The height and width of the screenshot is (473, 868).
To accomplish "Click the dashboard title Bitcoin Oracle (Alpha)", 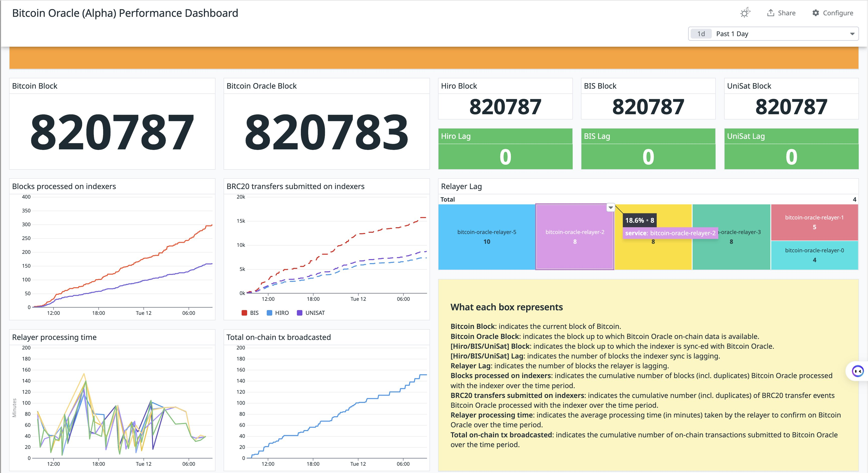I will coord(125,13).
